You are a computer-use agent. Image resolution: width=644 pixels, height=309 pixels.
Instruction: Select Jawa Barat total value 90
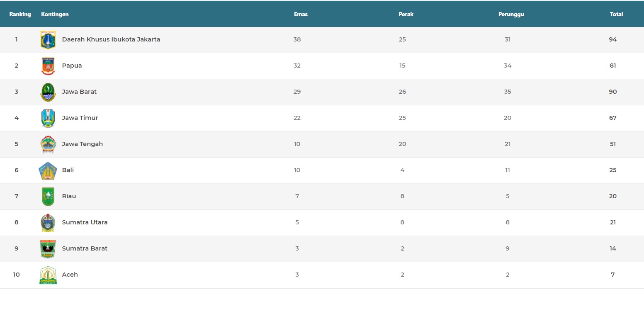tap(612, 92)
